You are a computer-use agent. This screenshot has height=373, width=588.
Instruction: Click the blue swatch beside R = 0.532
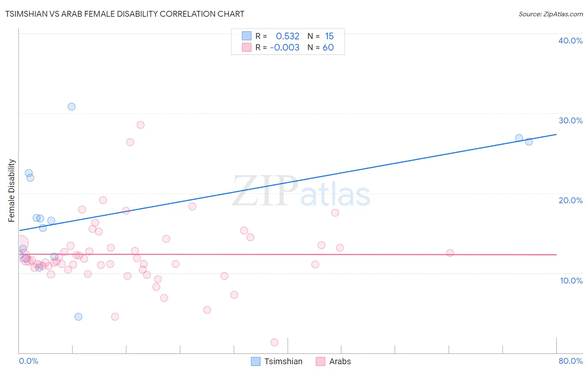[247, 36]
